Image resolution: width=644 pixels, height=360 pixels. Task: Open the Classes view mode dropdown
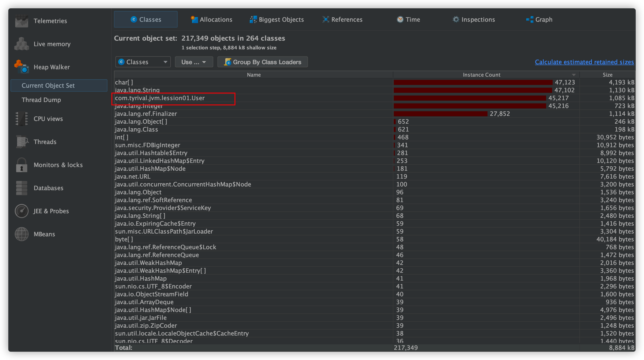pos(143,62)
